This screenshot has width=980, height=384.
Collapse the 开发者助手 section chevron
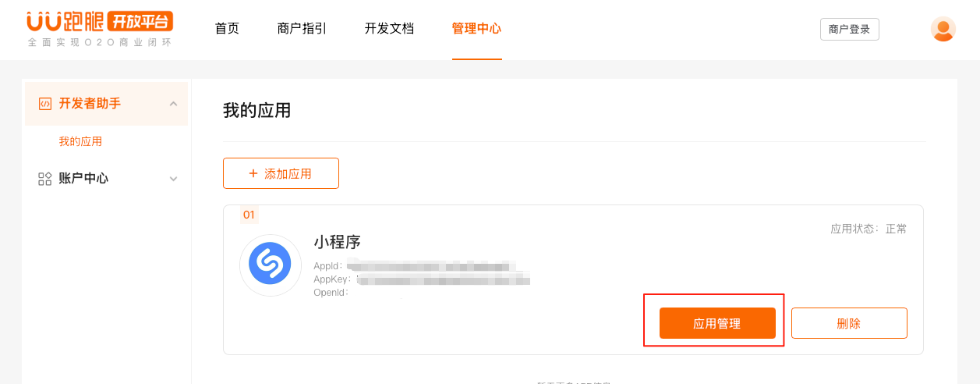pos(173,104)
